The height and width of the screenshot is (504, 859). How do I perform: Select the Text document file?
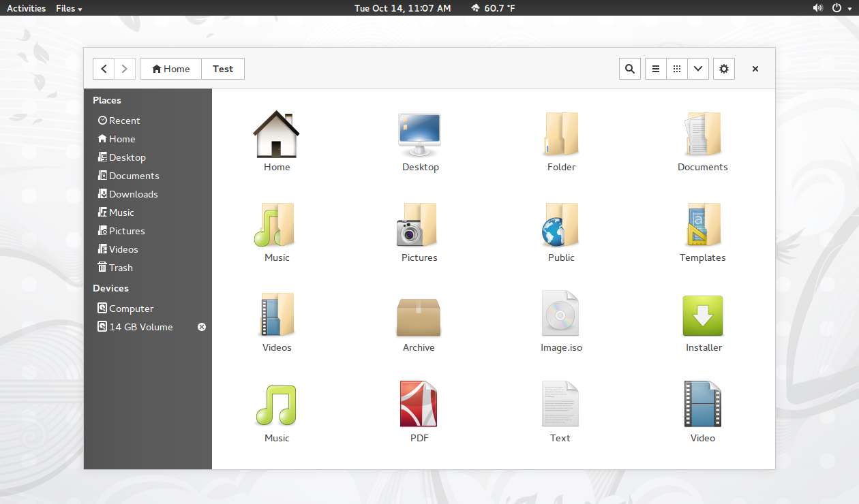click(x=560, y=404)
